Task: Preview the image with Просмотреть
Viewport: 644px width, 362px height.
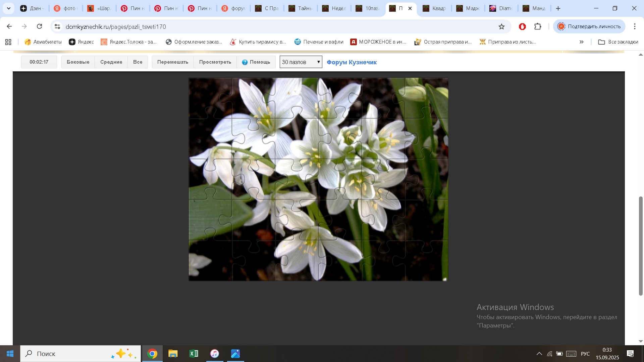Action: click(x=215, y=62)
